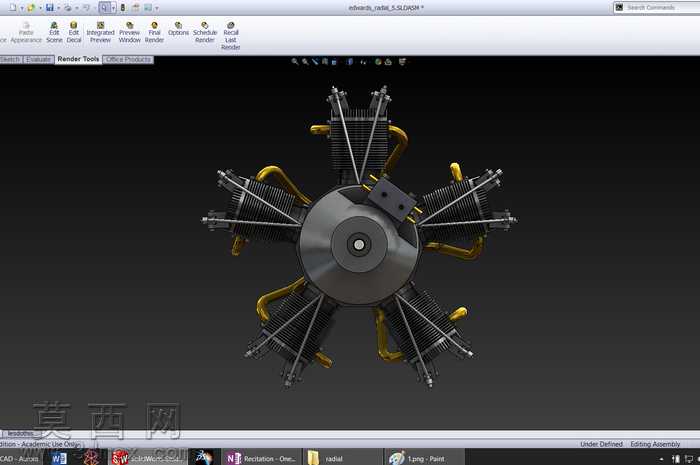Click the Section View icon
Viewport: 700px width, 465px height.
click(325, 62)
